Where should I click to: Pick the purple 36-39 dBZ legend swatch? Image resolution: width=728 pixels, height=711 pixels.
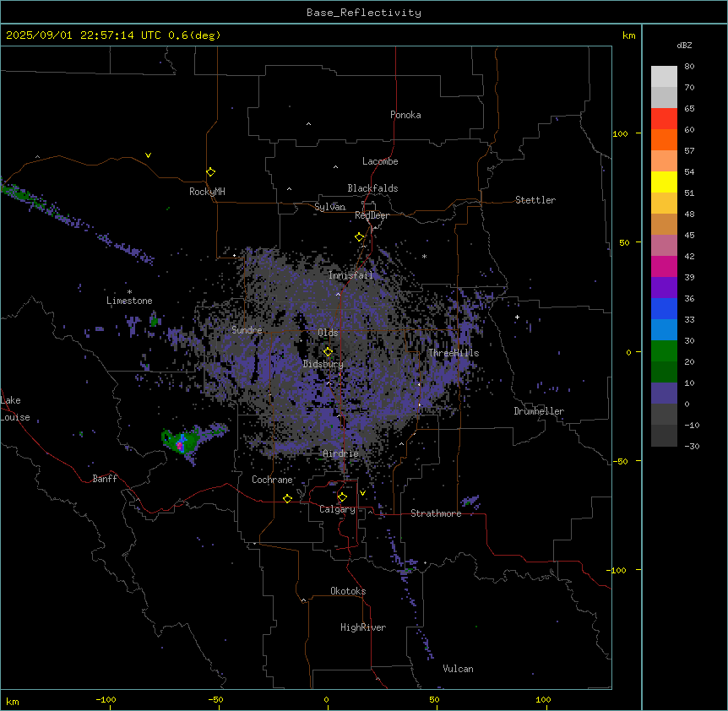pyautogui.click(x=664, y=288)
